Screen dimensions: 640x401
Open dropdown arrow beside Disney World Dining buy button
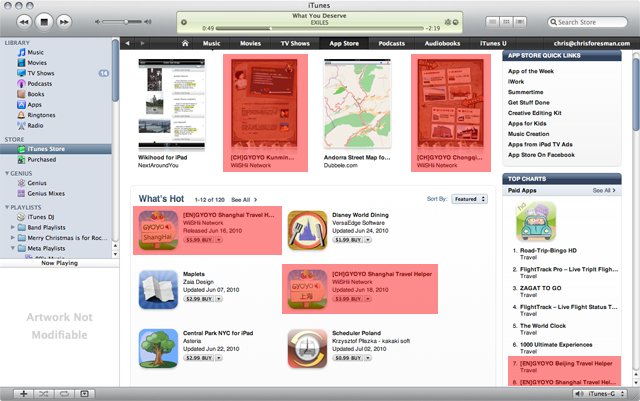[368, 240]
